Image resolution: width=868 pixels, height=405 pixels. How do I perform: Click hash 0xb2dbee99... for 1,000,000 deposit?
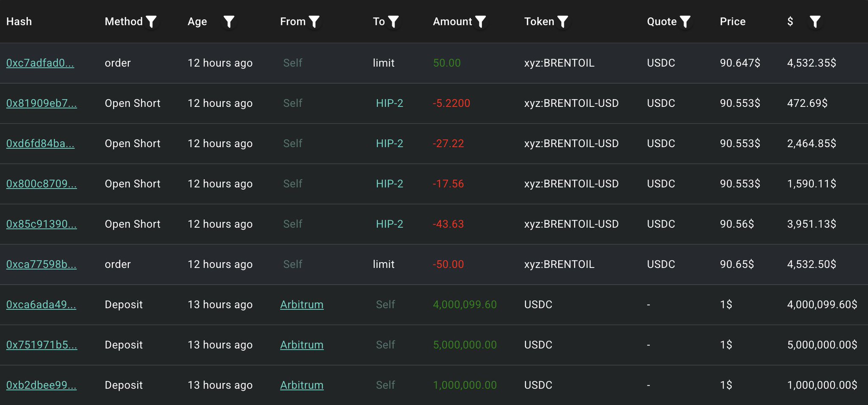pyautogui.click(x=42, y=385)
